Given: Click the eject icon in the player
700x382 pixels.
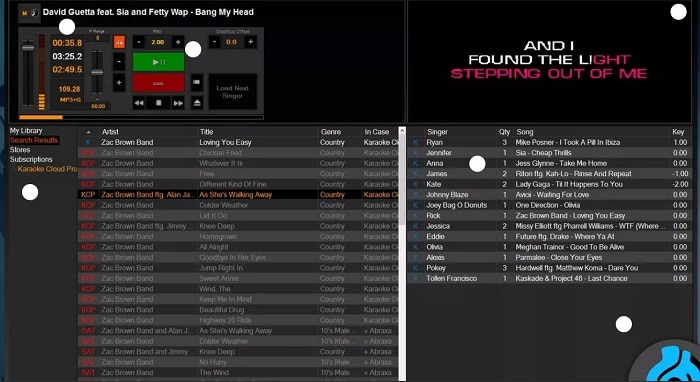Looking at the screenshot, I should (197, 103).
